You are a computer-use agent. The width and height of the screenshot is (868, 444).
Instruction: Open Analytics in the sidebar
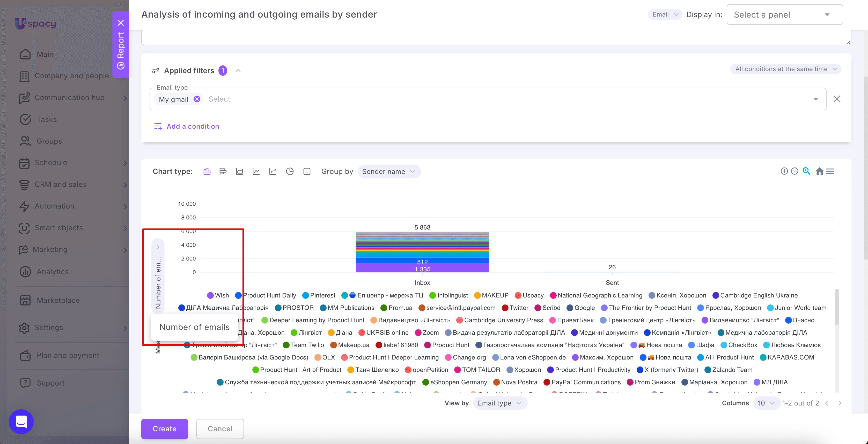point(52,271)
